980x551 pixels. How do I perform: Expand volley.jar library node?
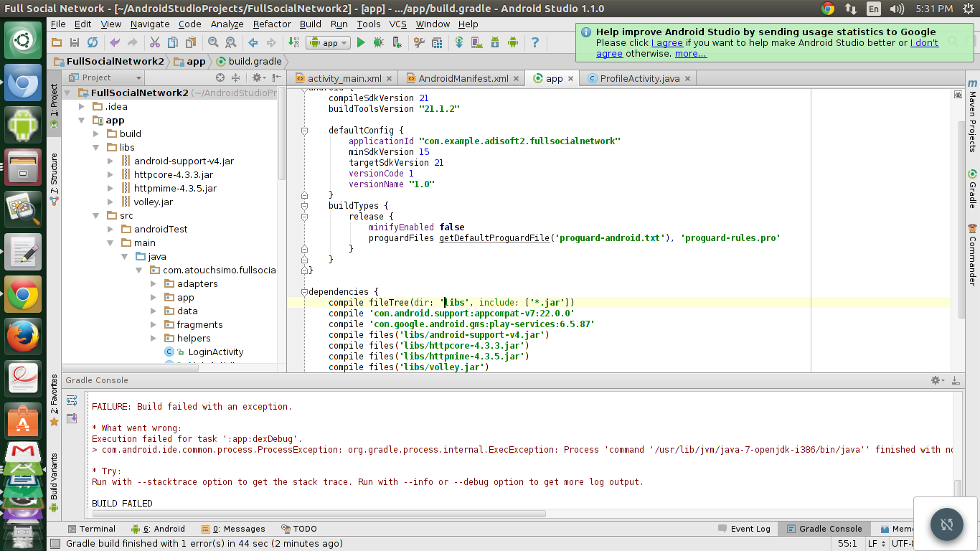[110, 202]
